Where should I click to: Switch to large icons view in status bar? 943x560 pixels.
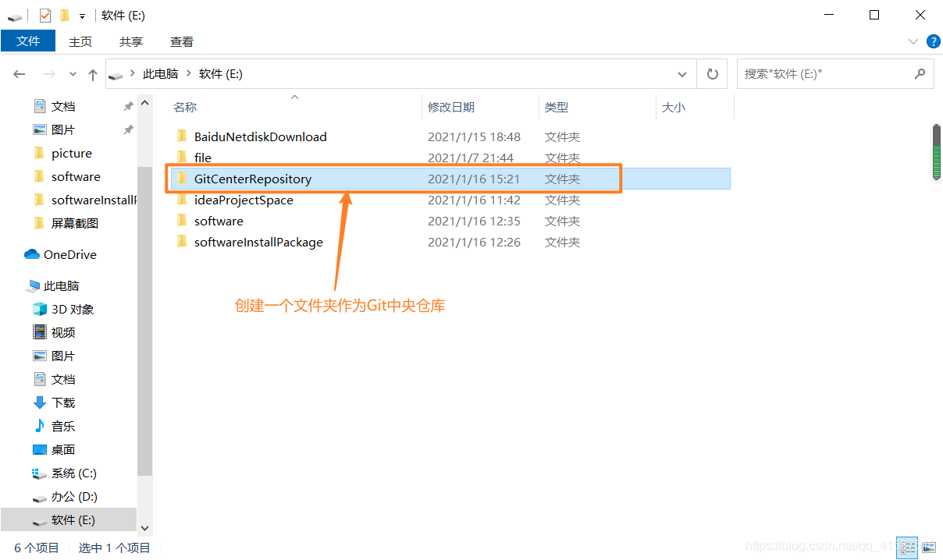[x=928, y=548]
